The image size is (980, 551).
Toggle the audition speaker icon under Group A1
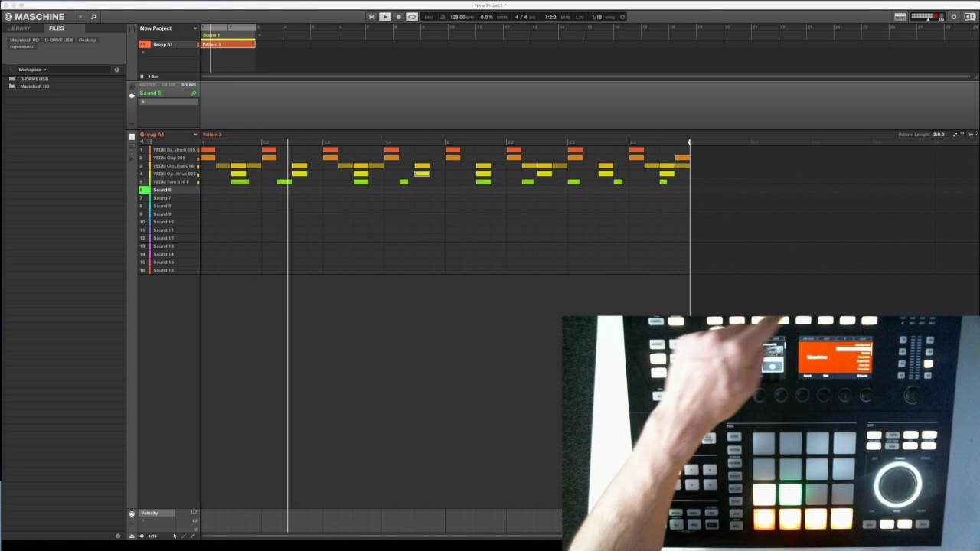coord(142,142)
